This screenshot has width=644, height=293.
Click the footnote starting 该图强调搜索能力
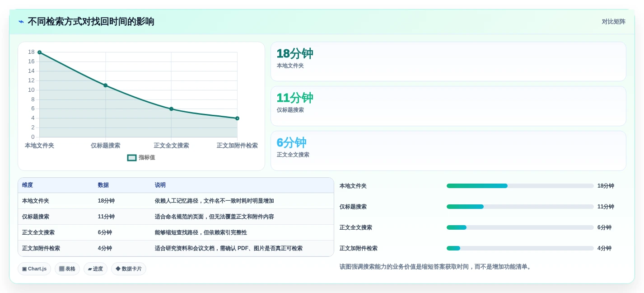[x=436, y=267]
